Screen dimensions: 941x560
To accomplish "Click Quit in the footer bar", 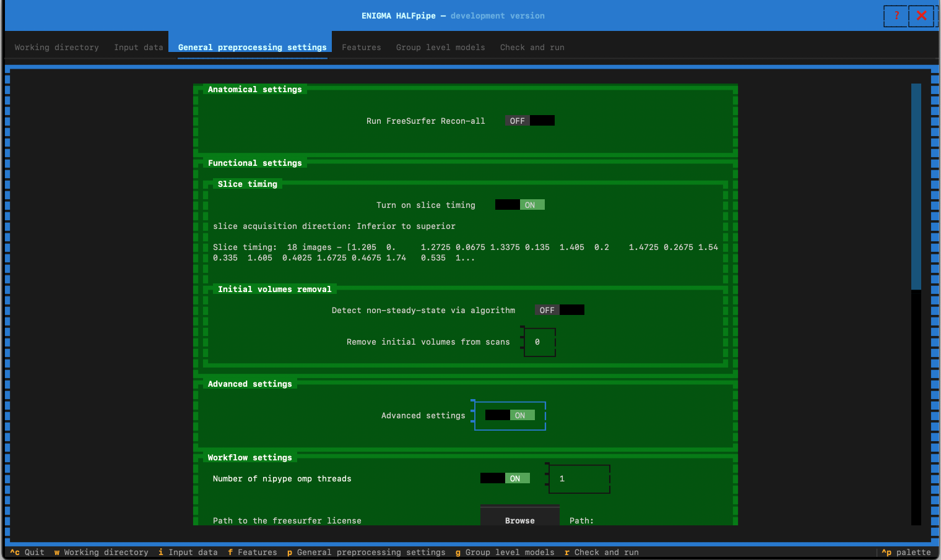I will 27,552.
